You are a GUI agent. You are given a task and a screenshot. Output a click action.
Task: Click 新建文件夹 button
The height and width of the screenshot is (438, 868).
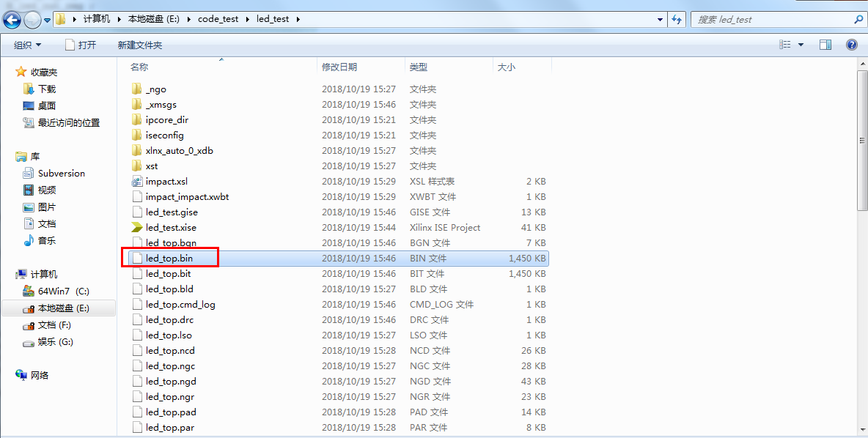point(139,45)
